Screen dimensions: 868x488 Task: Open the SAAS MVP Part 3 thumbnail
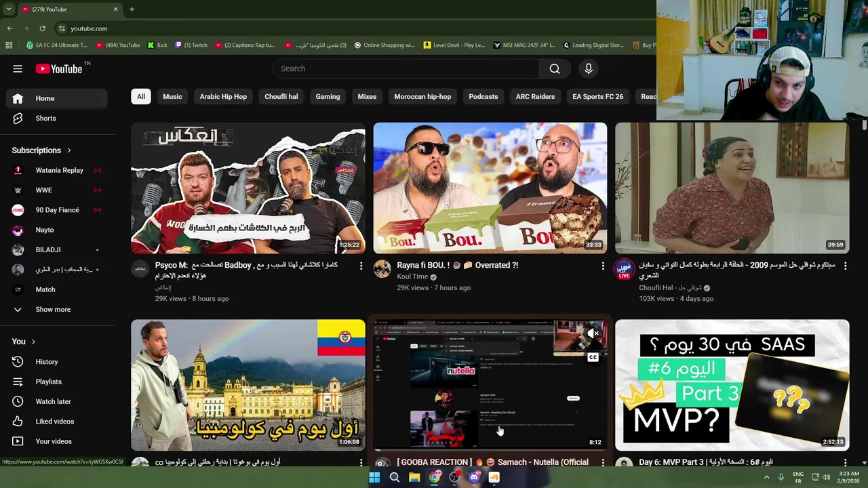click(x=732, y=385)
